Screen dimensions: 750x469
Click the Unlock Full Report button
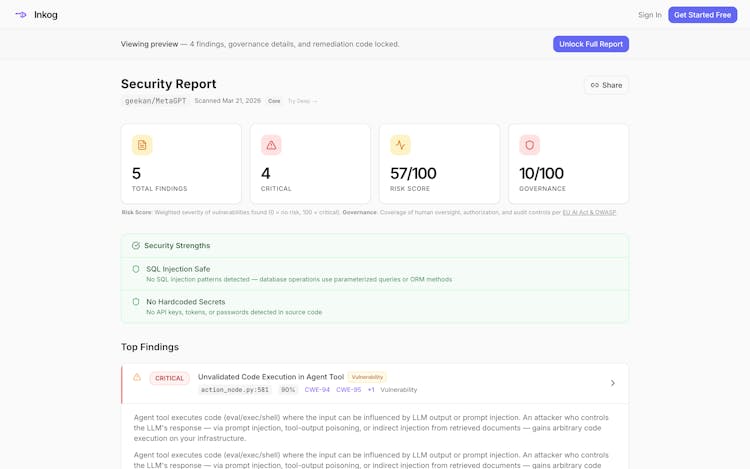pos(591,44)
